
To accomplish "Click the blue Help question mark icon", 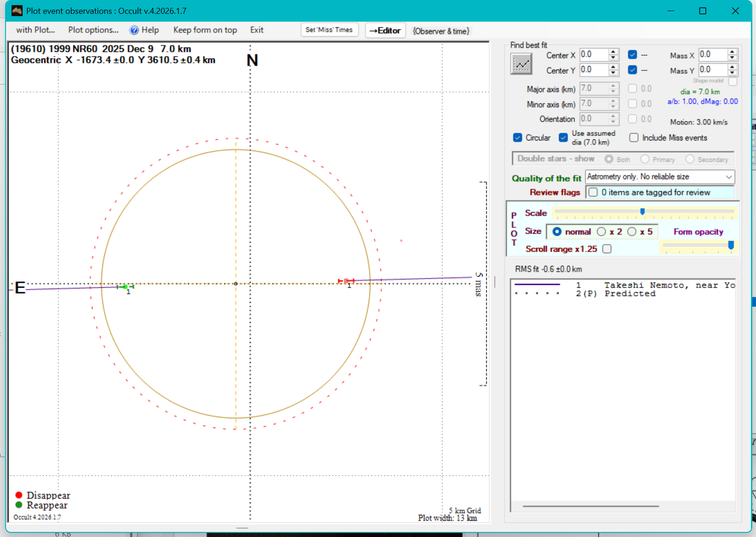I will pyautogui.click(x=134, y=30).
